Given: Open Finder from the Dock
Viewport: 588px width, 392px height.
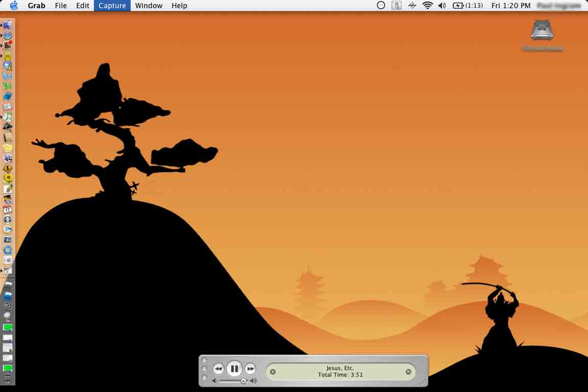Looking at the screenshot, I should (8, 25).
